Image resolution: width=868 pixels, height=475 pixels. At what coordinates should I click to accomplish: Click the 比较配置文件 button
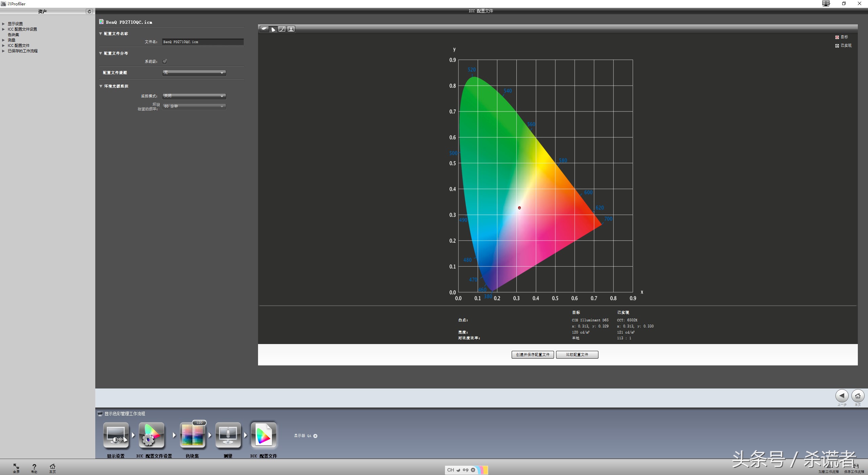[x=577, y=355]
